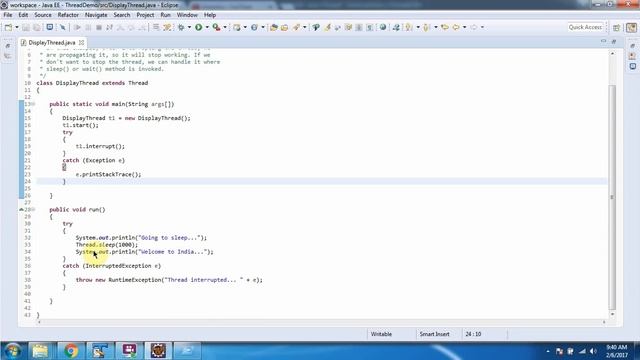This screenshot has height=360, width=640.
Task: Collapse the run method fold at line 28
Action: click(33, 209)
